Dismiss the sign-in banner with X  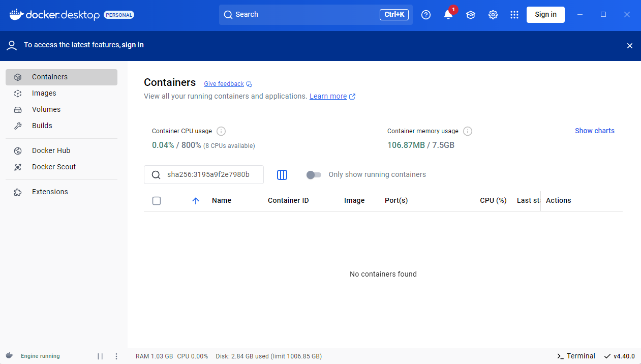pyautogui.click(x=630, y=46)
